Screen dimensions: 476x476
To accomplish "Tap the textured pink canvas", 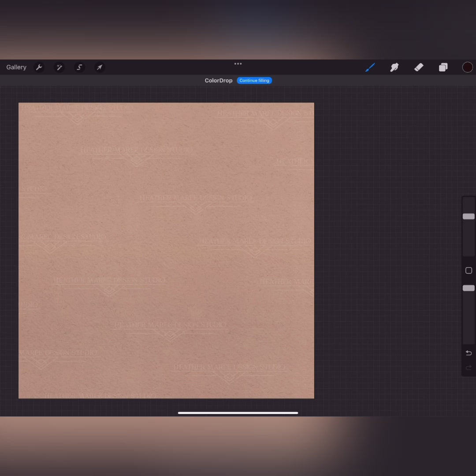I will point(166,250).
